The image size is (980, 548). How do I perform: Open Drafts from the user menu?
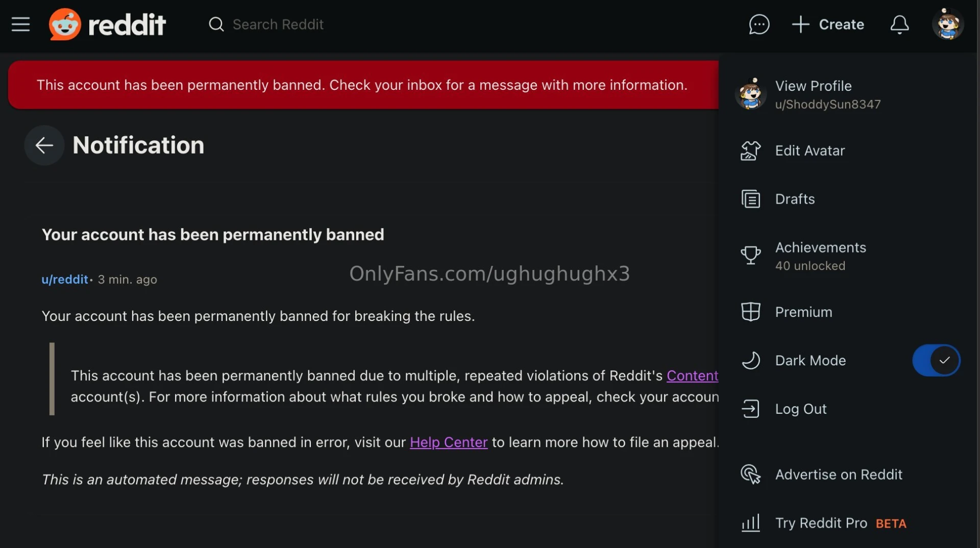[795, 199]
